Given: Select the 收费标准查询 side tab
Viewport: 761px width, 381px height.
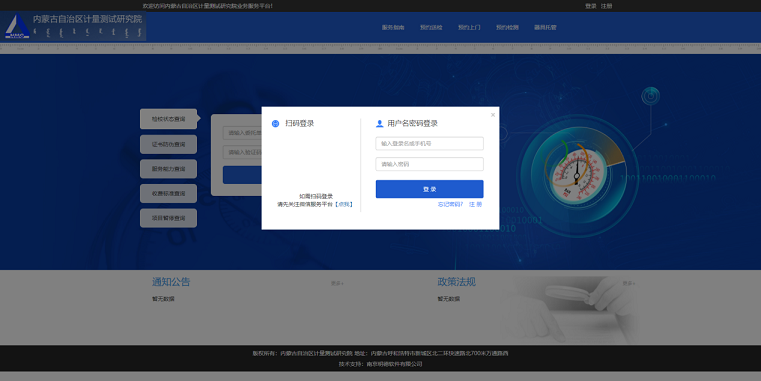Looking at the screenshot, I should pos(168,193).
